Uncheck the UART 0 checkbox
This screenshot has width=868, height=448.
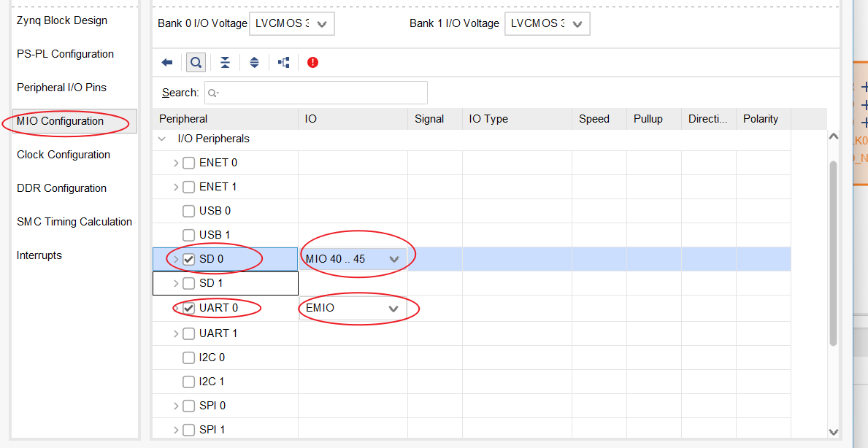189,308
